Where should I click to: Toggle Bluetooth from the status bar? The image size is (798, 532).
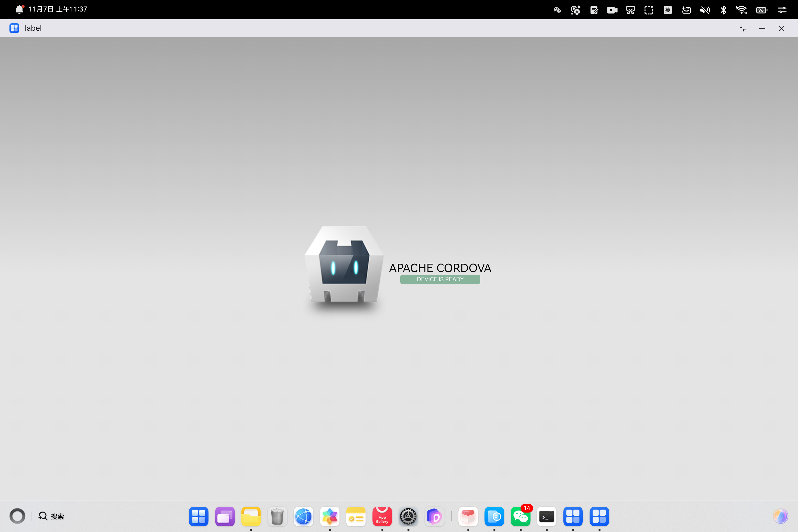point(723,10)
